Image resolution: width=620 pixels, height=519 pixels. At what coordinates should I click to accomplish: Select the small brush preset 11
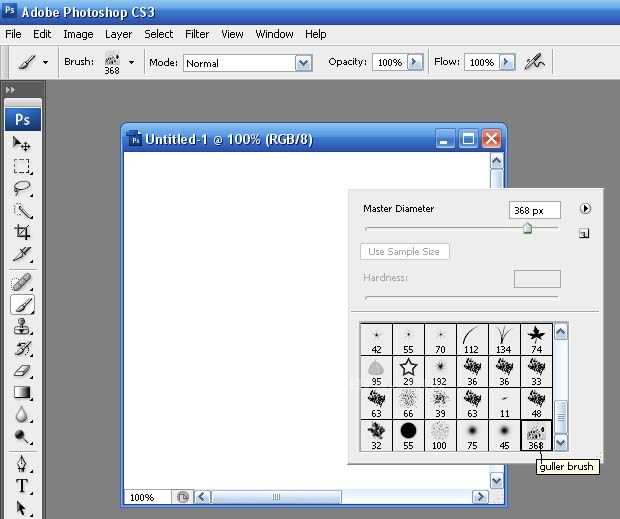tap(504, 404)
